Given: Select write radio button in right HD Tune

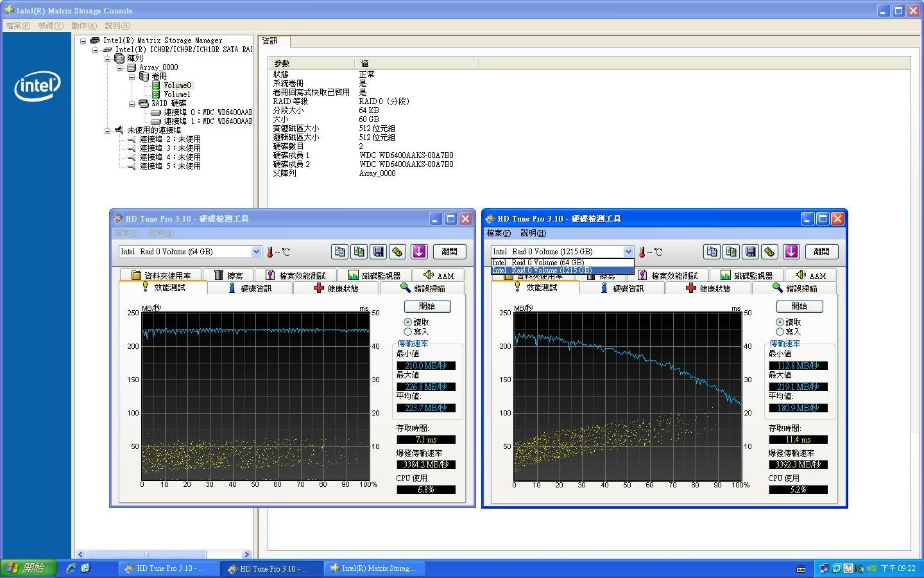Looking at the screenshot, I should click(x=780, y=332).
